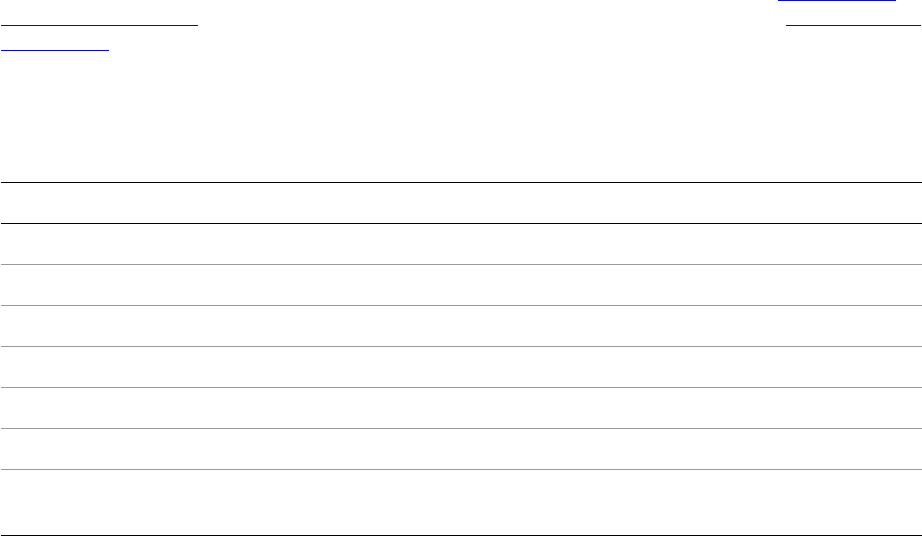Click center of the fourth table row
The height and width of the screenshot is (536, 922).
pos(460,367)
